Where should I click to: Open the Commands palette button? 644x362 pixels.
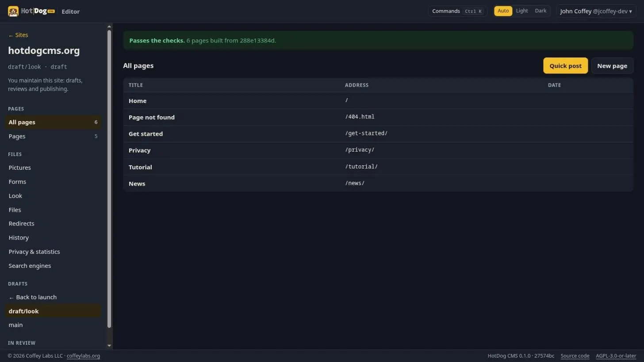click(458, 11)
